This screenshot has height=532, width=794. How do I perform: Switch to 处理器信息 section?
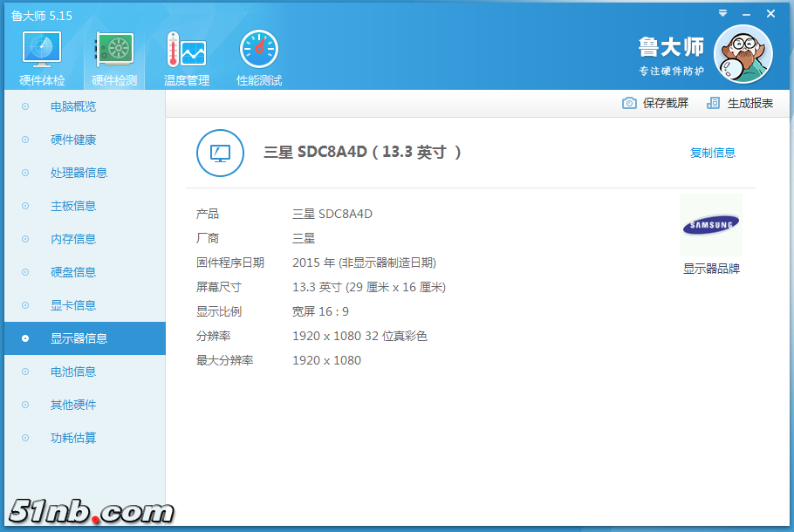pos(73,173)
